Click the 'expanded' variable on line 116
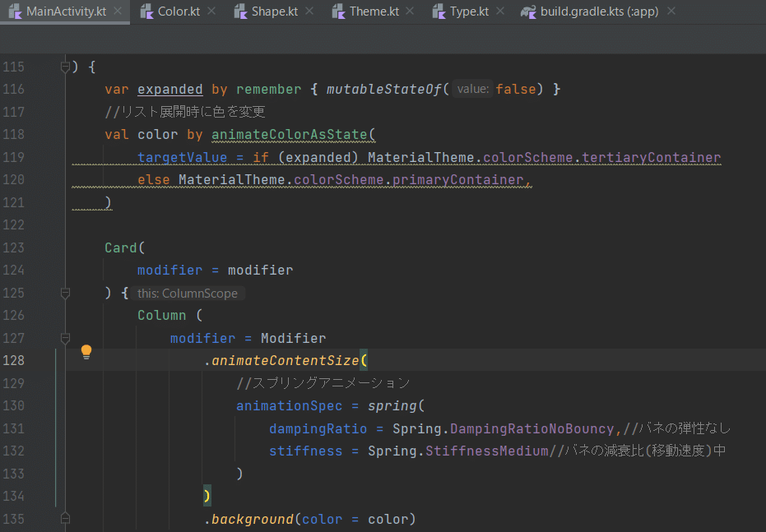The width and height of the screenshot is (766, 532). (x=169, y=90)
